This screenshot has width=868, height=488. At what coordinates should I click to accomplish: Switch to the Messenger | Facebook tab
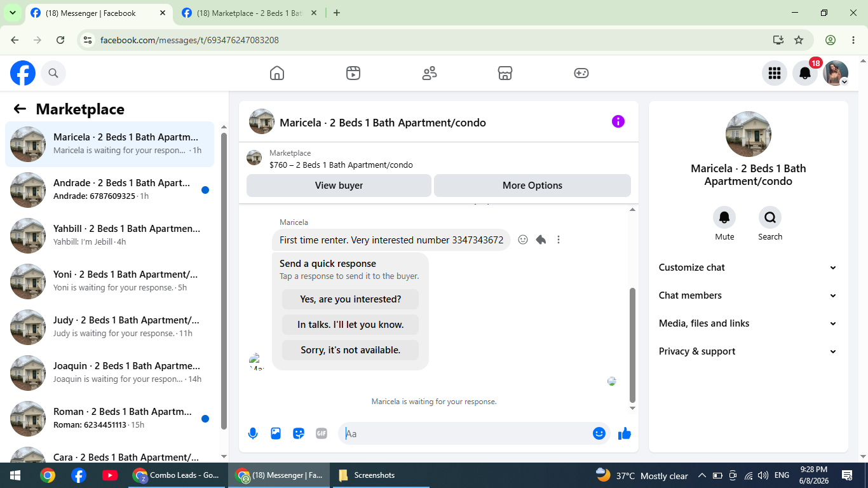[98, 13]
